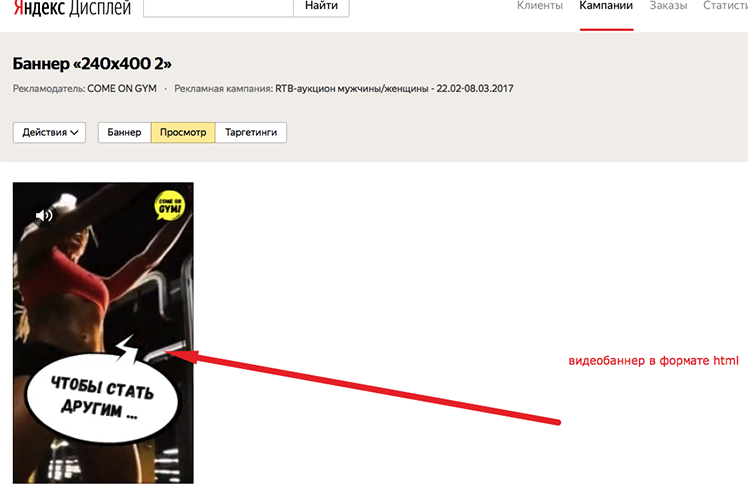Click the Найти search button
748x495 pixels.
coord(321,7)
